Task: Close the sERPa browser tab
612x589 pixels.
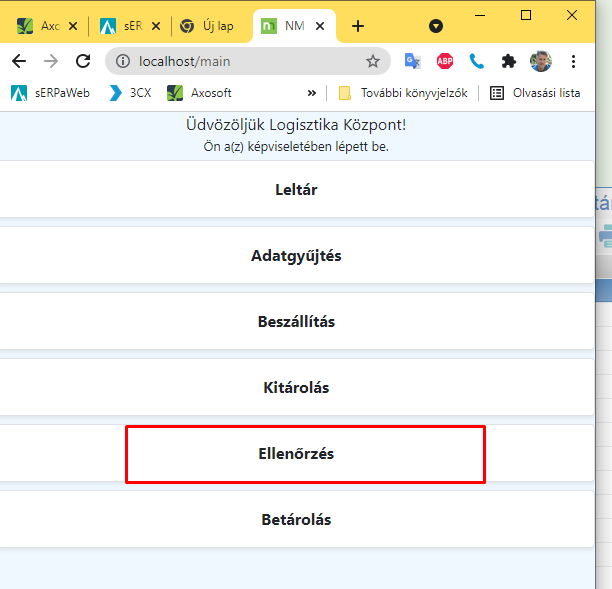Action: [156, 26]
